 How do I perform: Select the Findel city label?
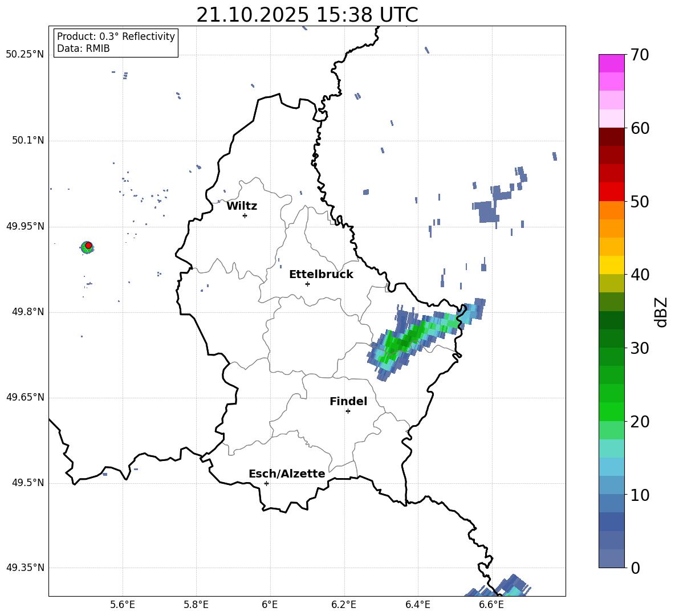pos(348,401)
